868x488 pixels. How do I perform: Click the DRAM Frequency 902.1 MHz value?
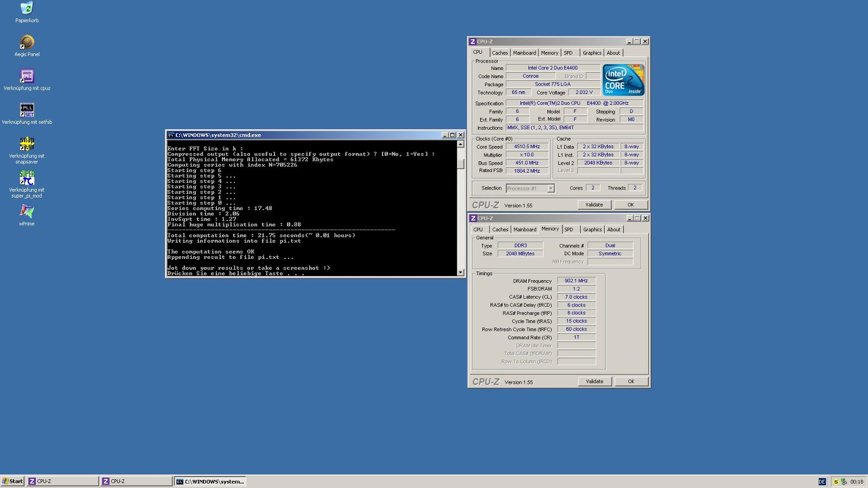coord(576,281)
